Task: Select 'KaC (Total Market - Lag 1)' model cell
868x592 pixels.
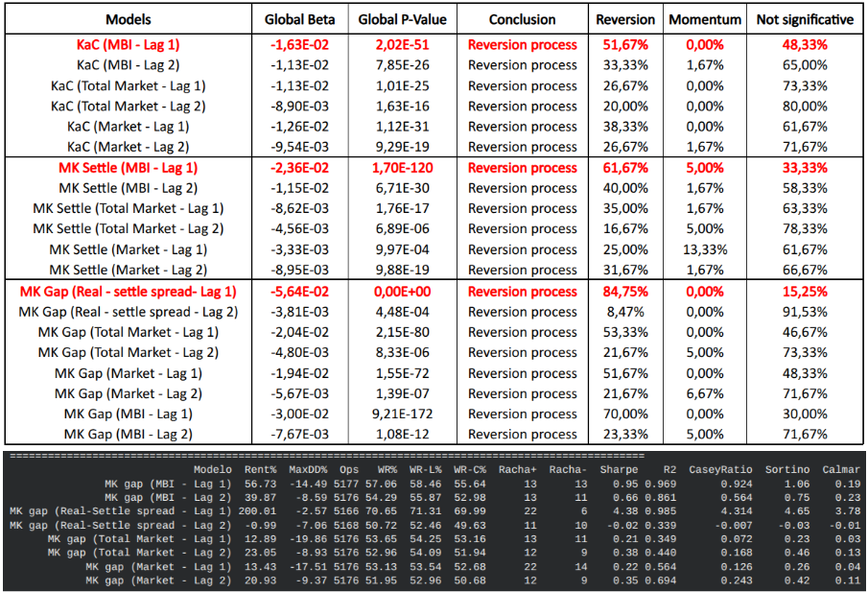Action: coord(129,85)
